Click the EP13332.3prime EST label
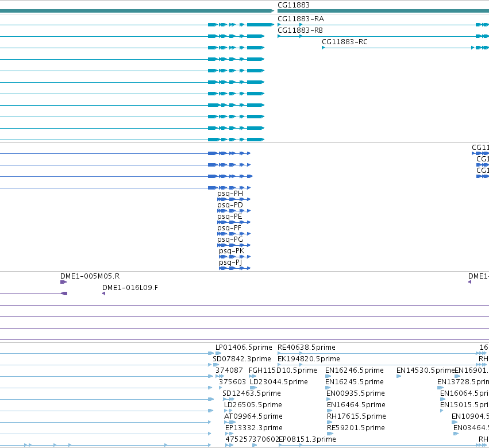 [x=254, y=428]
